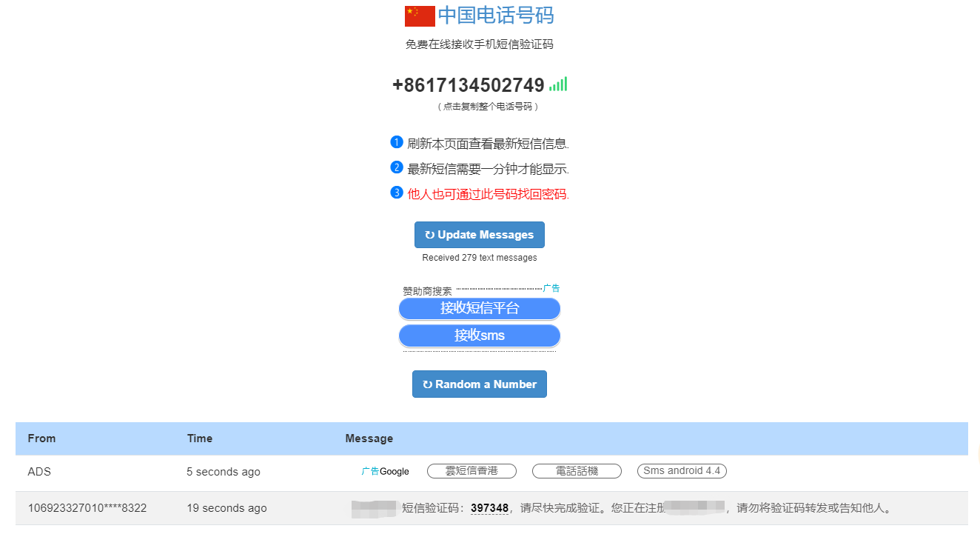Click the blue numbered circle icon for step one
Image resolution: width=980 pixels, height=537 pixels.
396,141
